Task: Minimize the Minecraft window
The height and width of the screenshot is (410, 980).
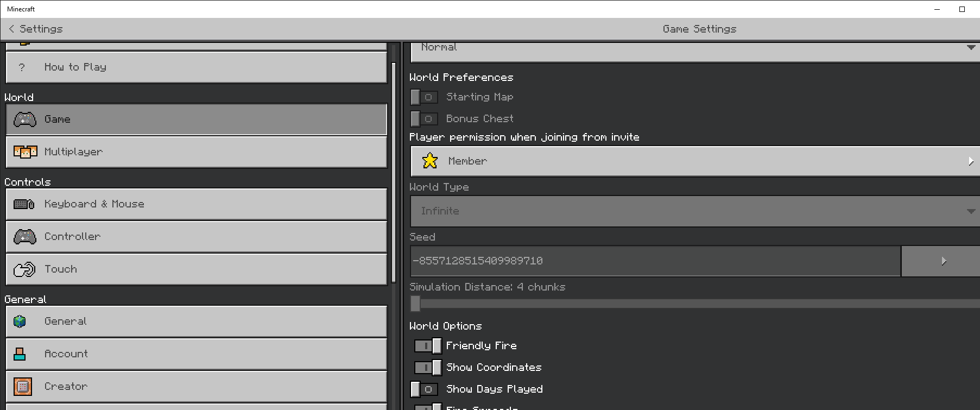Action: (x=937, y=9)
